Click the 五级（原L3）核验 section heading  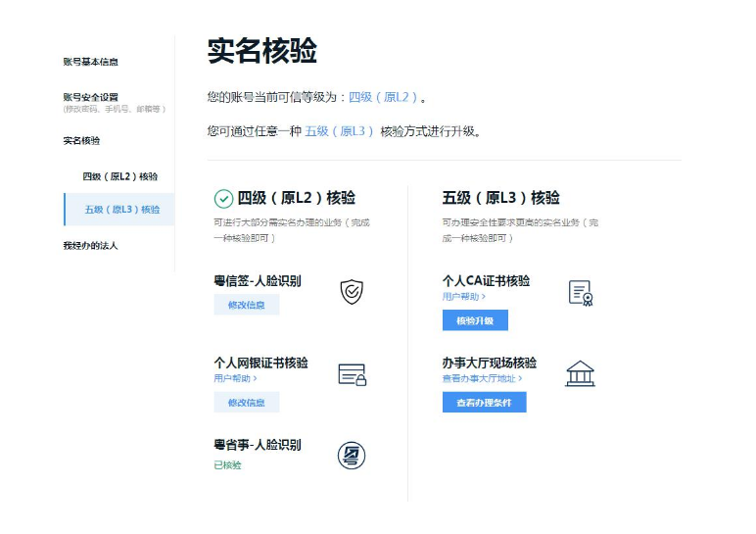coord(501,198)
